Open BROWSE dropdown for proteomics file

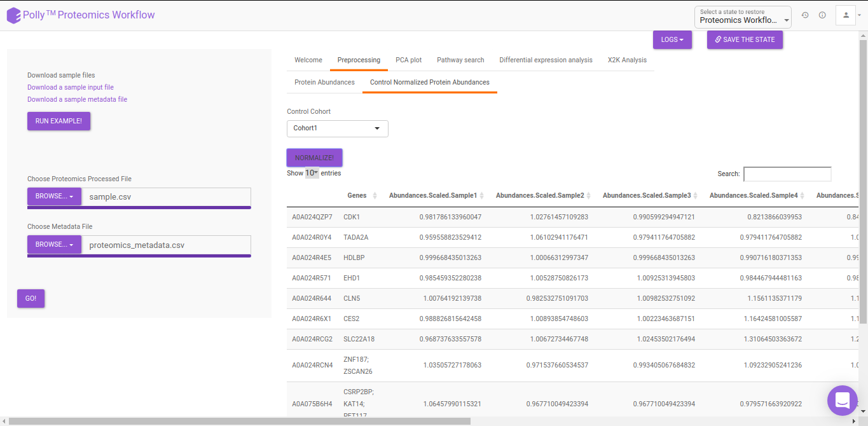(x=54, y=196)
